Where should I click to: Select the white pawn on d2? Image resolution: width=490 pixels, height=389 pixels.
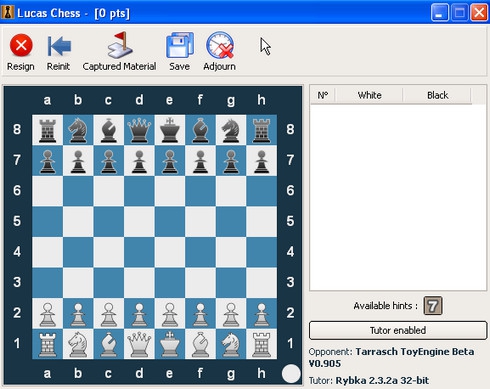[x=139, y=313]
